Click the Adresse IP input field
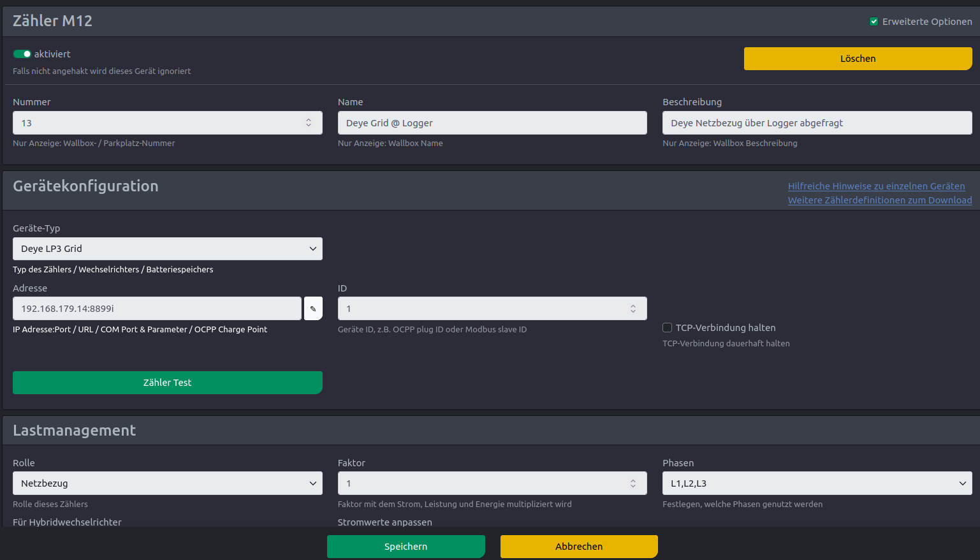 coord(156,309)
